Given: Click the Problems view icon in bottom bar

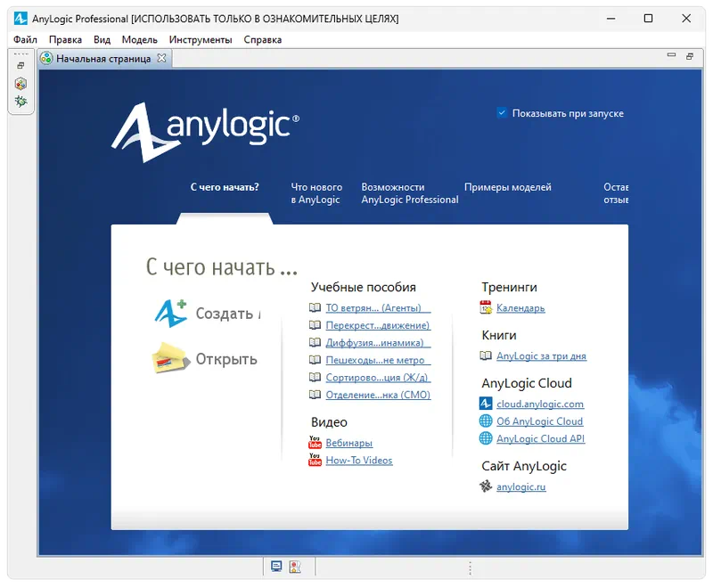Looking at the screenshot, I should [x=295, y=567].
